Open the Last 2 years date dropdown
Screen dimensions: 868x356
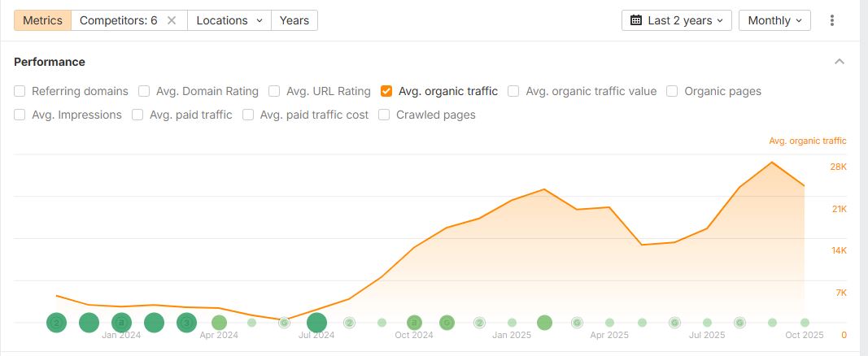click(676, 20)
